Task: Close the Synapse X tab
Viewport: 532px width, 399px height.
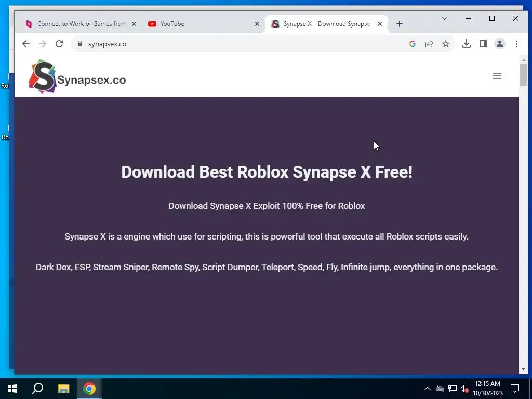Action: [380, 24]
